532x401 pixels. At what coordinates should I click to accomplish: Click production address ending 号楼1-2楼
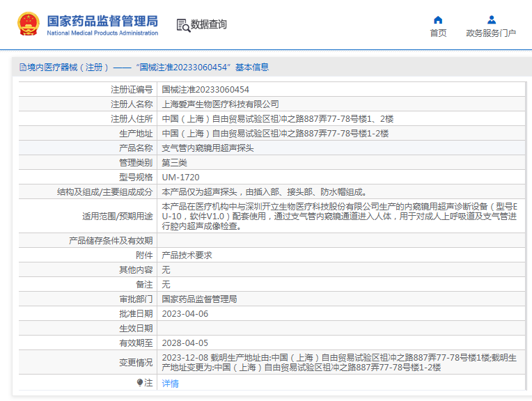click(x=275, y=134)
